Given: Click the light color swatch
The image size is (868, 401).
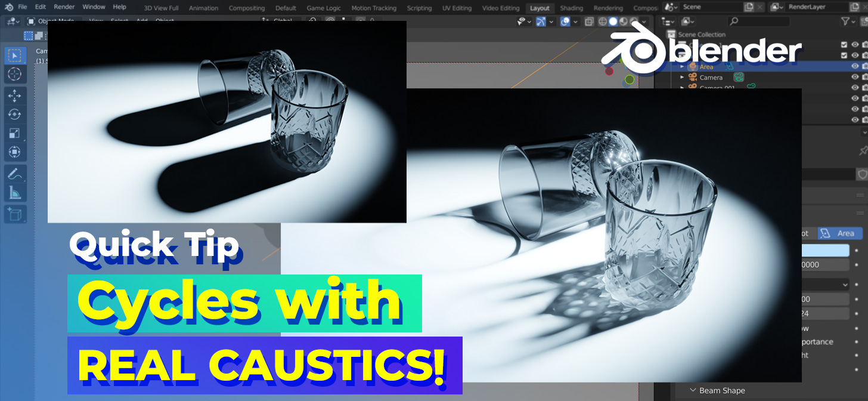Looking at the screenshot, I should coord(825,249).
